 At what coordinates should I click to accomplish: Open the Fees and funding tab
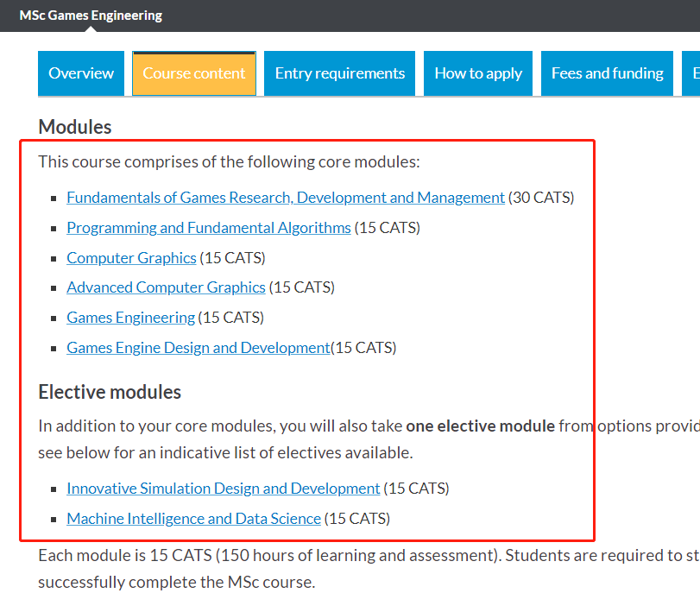pos(608,73)
